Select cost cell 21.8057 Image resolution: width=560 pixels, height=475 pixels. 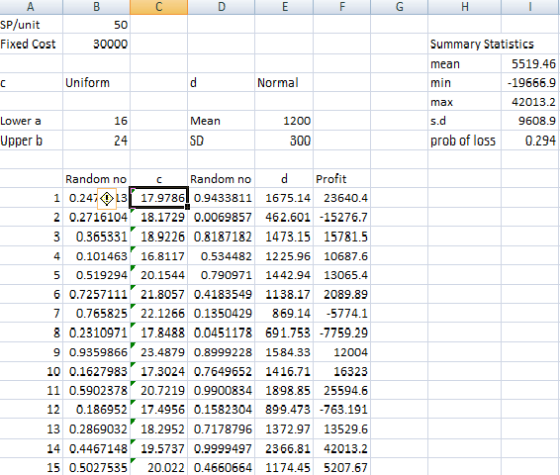pos(159,294)
